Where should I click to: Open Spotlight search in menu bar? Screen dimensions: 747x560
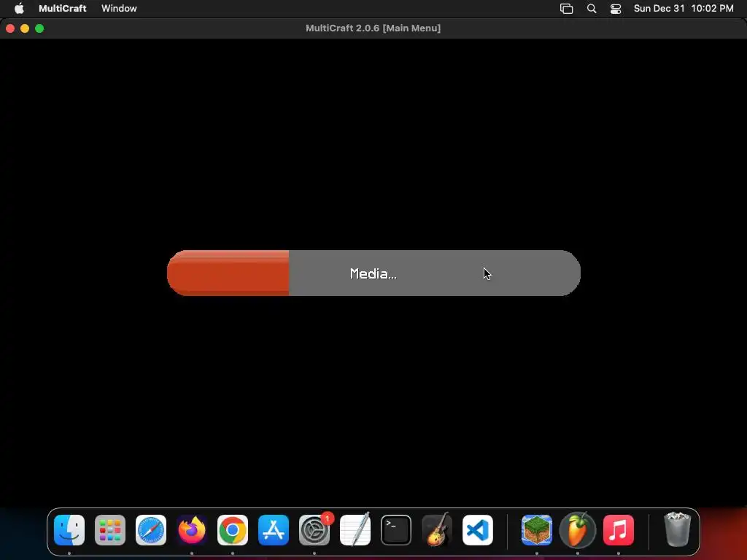coord(591,9)
